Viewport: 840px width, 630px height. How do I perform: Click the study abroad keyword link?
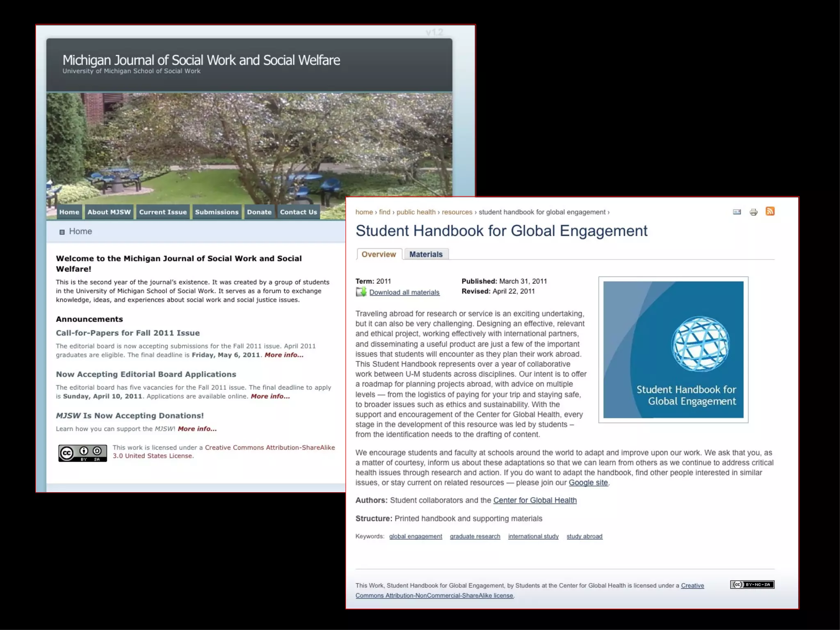[584, 536]
